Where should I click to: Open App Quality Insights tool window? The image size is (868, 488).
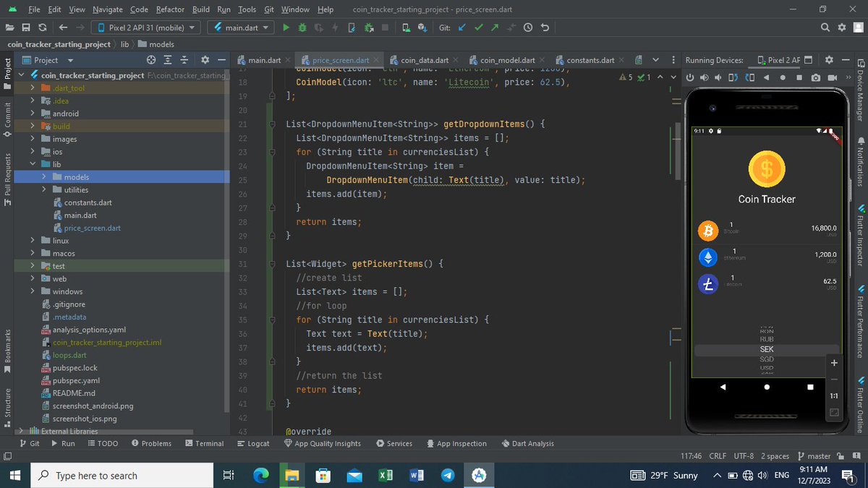(x=323, y=443)
